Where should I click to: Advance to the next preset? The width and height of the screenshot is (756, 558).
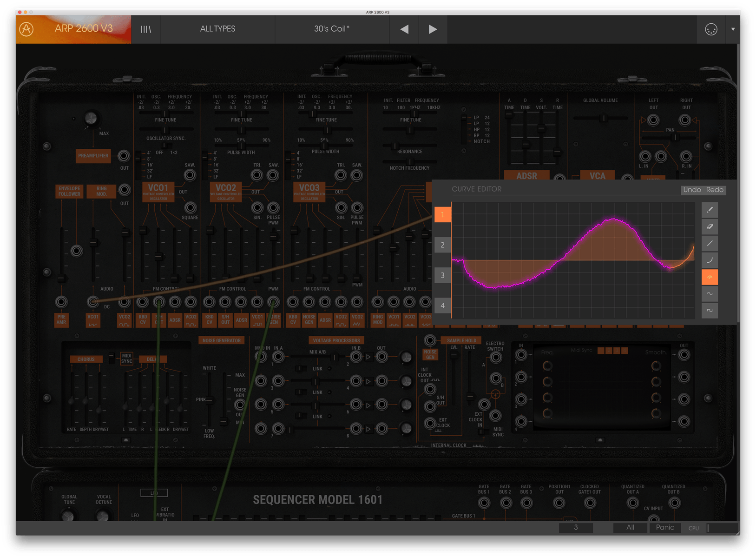click(433, 29)
